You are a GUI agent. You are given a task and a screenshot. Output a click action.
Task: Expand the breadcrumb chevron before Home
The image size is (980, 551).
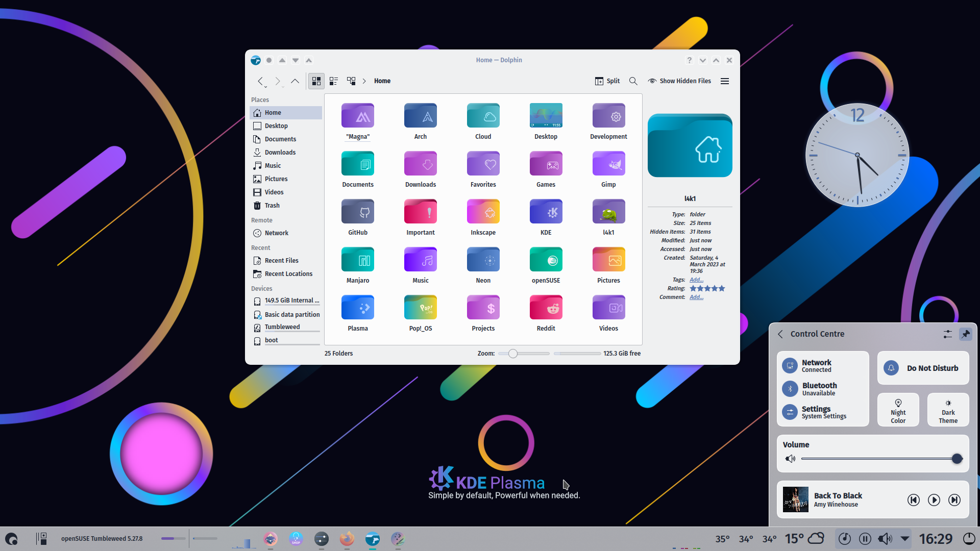(364, 81)
